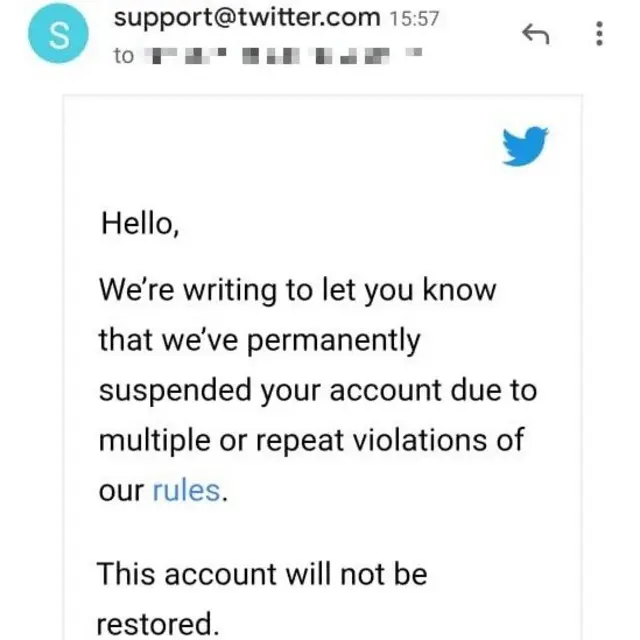Viewport: 640px width, 640px height.
Task: Open the three-dot more options menu
Action: [600, 35]
